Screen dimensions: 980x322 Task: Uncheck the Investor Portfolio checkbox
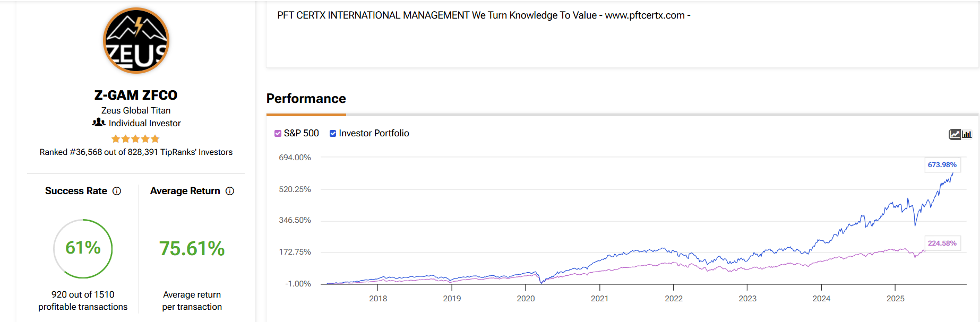(x=333, y=134)
